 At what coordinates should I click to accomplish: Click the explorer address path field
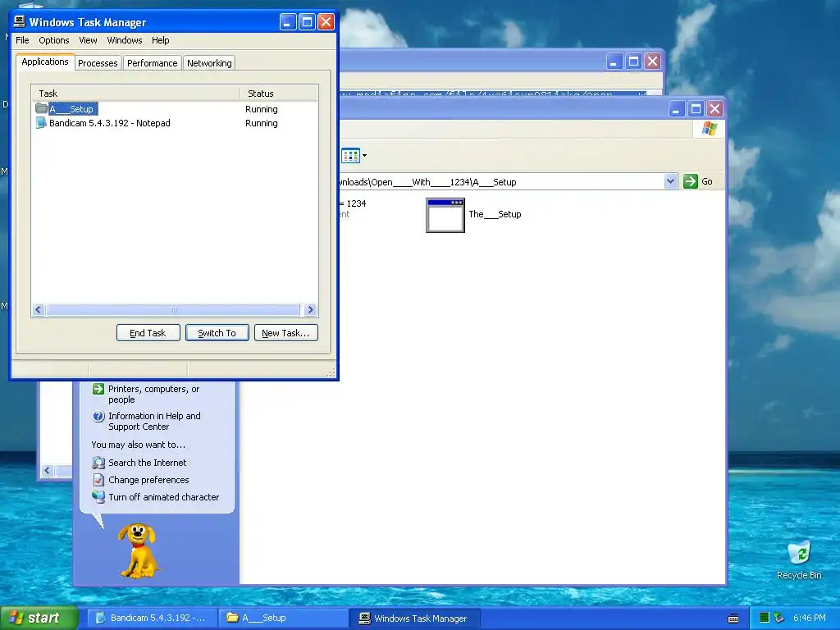tap(501, 181)
